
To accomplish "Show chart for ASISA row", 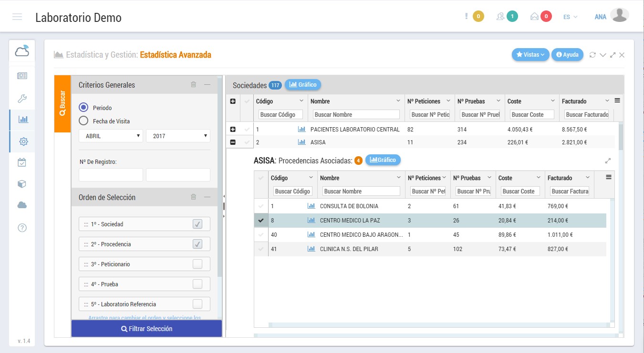I will click(301, 142).
